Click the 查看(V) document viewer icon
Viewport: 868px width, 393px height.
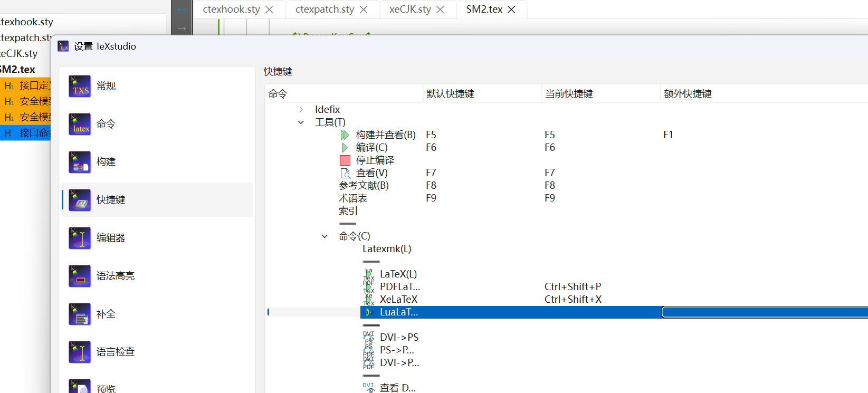click(345, 173)
